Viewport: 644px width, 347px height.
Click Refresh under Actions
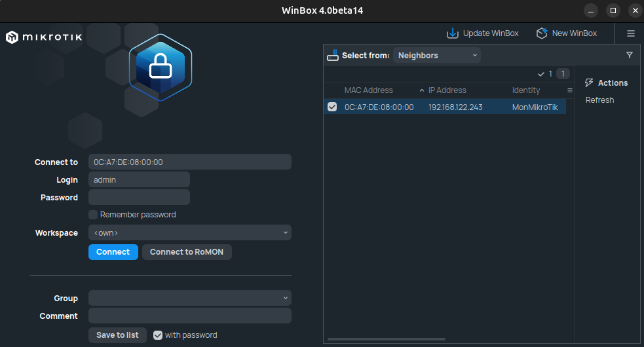point(599,100)
